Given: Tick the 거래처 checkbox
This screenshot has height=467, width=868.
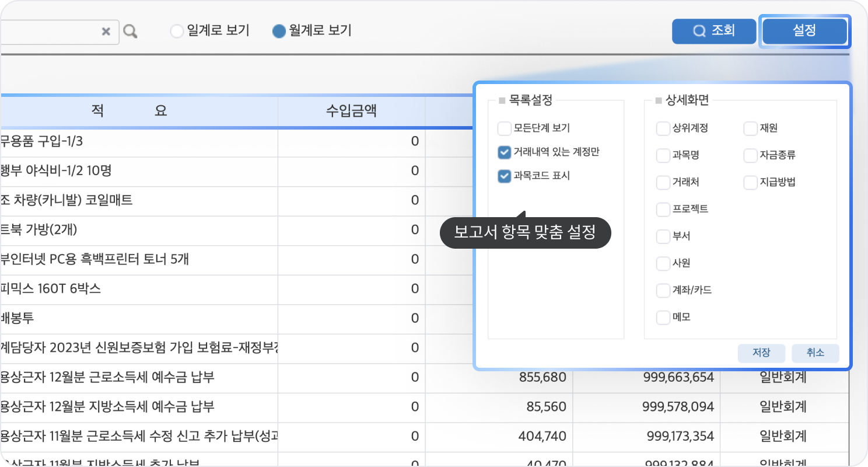Looking at the screenshot, I should pos(663,182).
